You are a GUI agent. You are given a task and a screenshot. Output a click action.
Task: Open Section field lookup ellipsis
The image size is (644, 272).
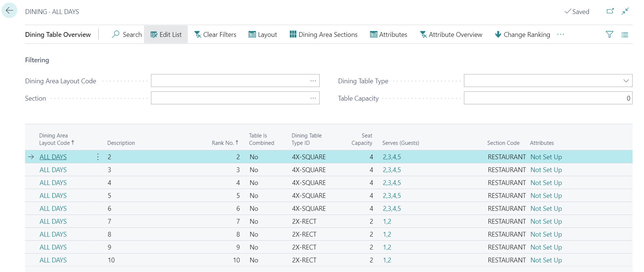click(313, 98)
